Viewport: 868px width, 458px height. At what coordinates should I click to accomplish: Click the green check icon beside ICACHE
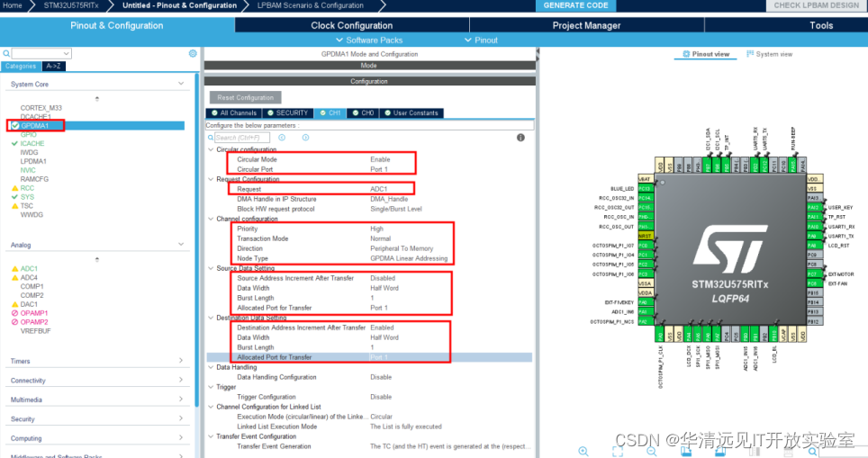coord(15,143)
